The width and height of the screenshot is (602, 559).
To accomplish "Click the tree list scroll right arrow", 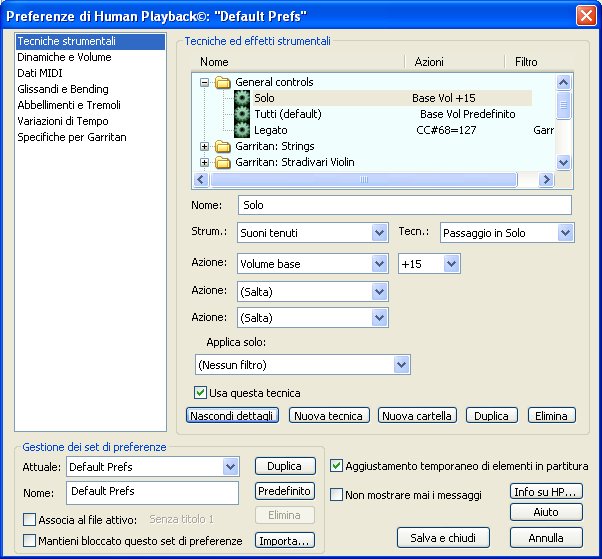I will click(546, 179).
